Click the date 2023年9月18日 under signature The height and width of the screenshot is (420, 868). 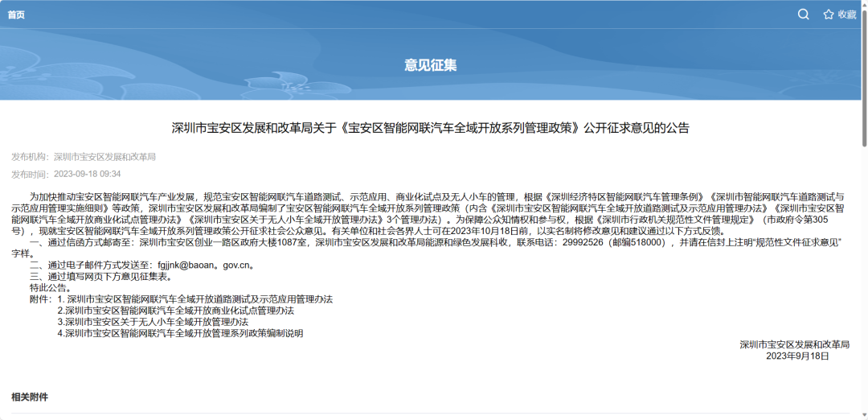[797, 356]
